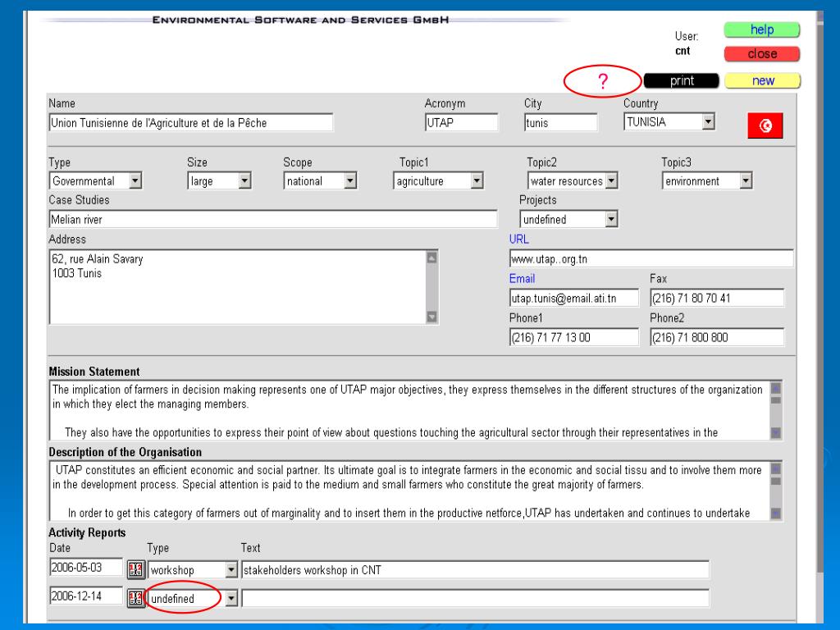
Task: Open the Type dropdown set to Governmental
Action: [136, 181]
